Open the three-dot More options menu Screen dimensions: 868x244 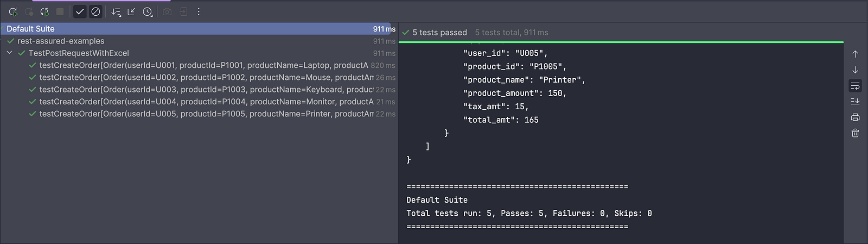[199, 11]
